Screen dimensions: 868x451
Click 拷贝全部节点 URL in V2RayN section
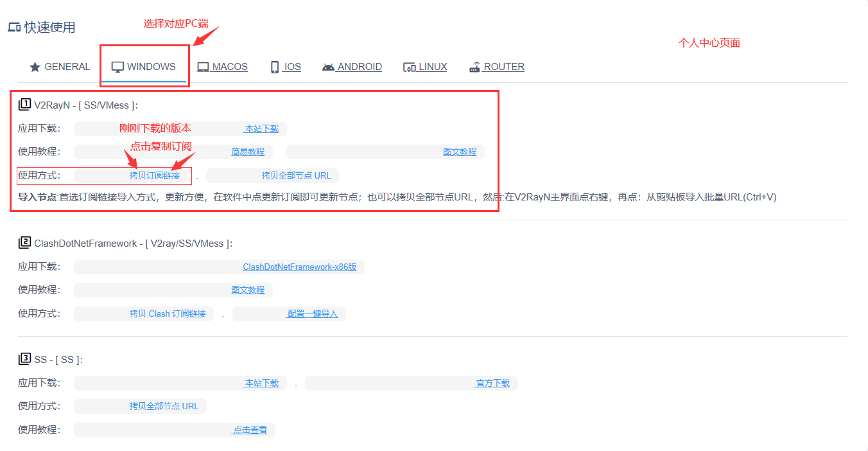point(296,175)
